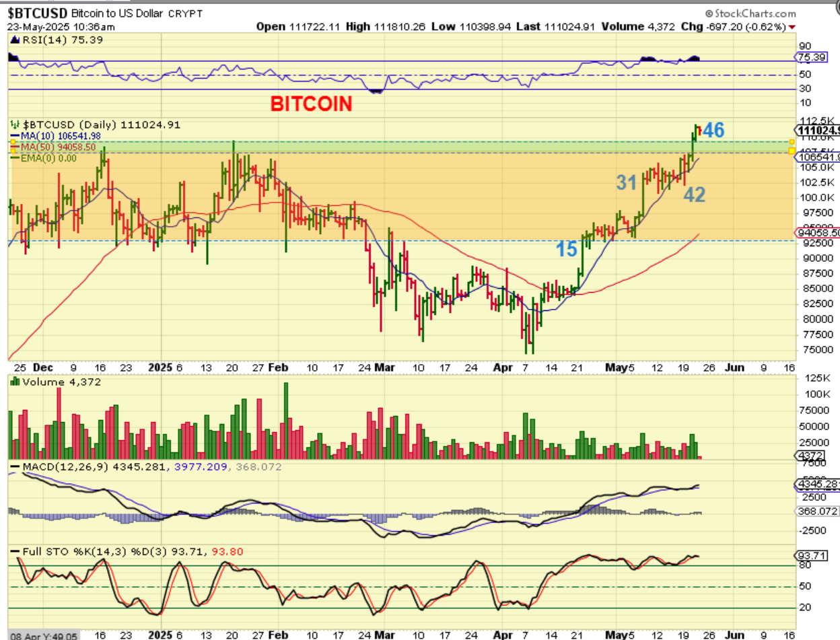
Task: Click the red down-triangle next to Chg
Action: point(792,27)
